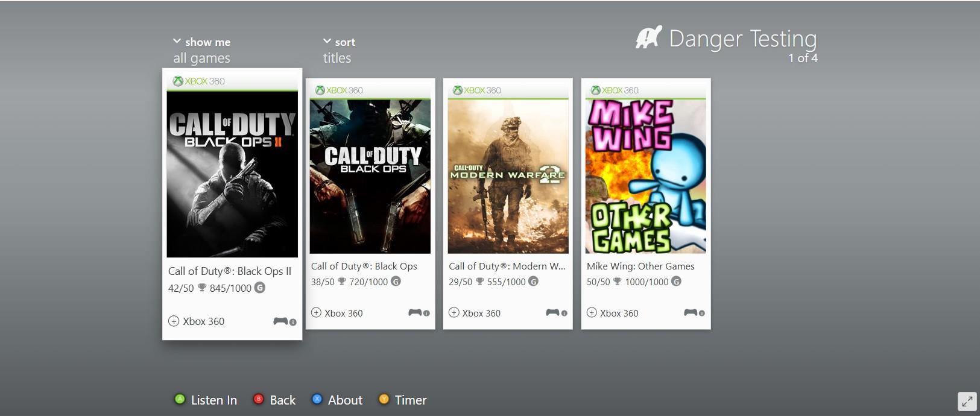This screenshot has width=980, height=416.
Task: Click the green A button icon
Action: (x=179, y=399)
